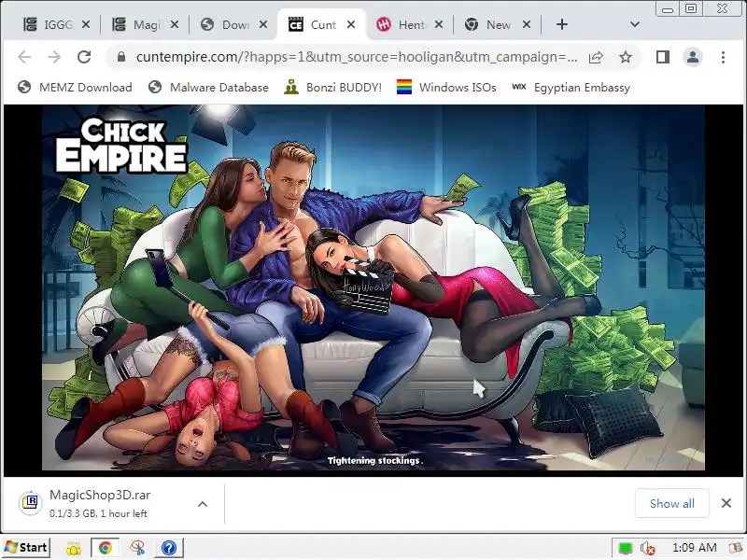Click the address bar URL
The width and height of the screenshot is (747, 560).
point(357,57)
